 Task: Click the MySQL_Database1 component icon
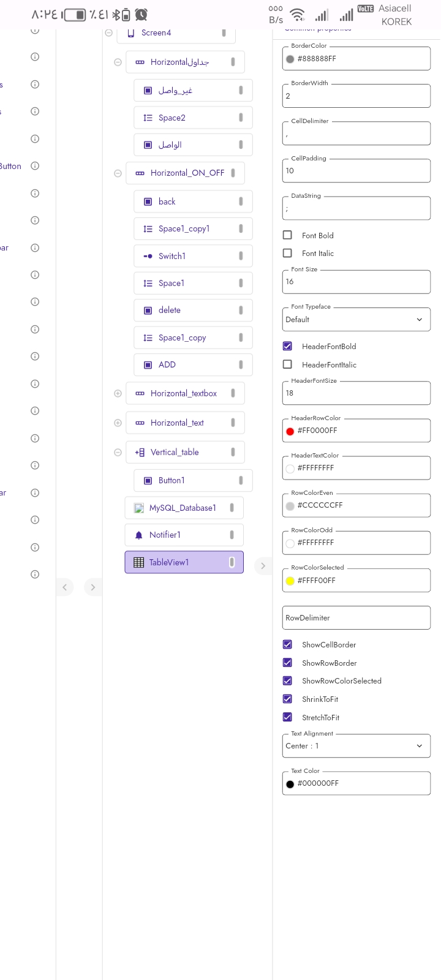(x=139, y=508)
